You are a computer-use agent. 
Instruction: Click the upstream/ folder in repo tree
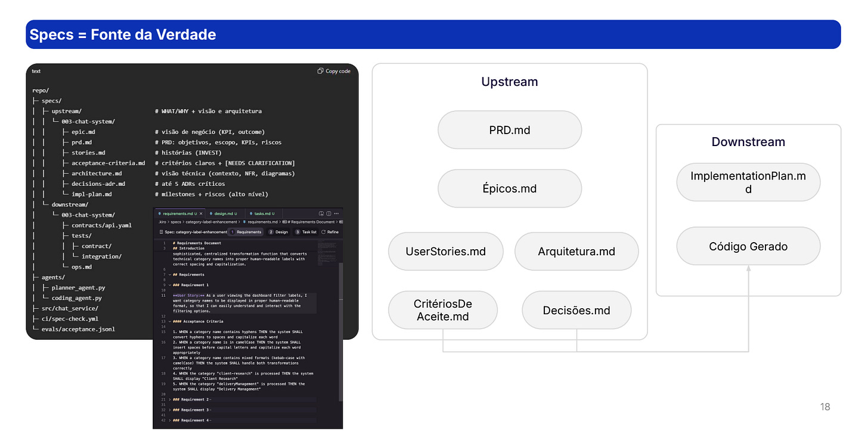click(x=67, y=111)
